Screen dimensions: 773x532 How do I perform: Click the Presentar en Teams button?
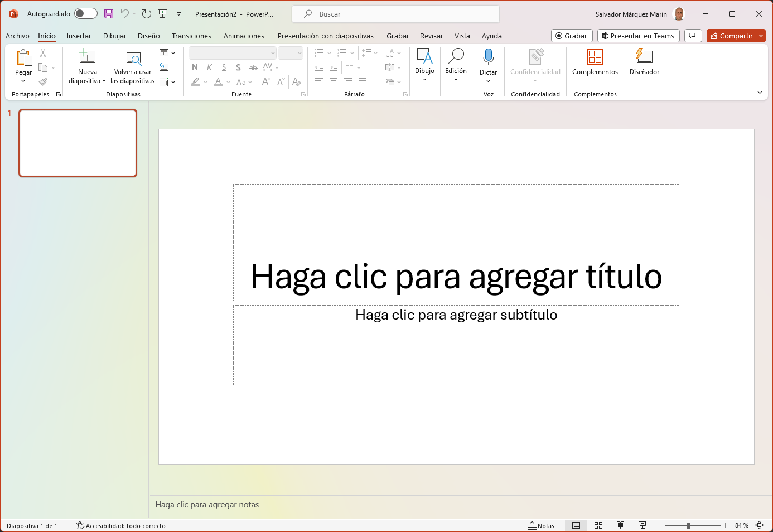tap(639, 36)
